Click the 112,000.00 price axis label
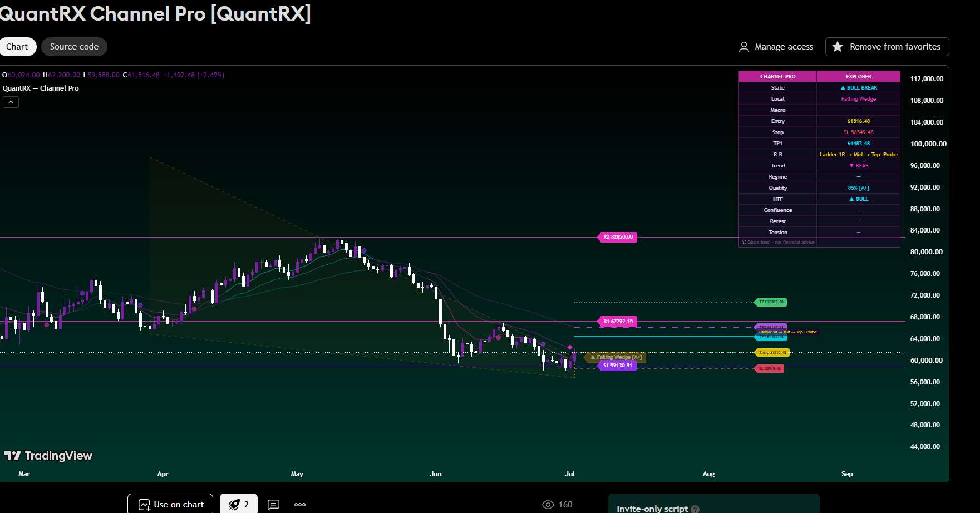This screenshot has width=980, height=513. pos(927,79)
